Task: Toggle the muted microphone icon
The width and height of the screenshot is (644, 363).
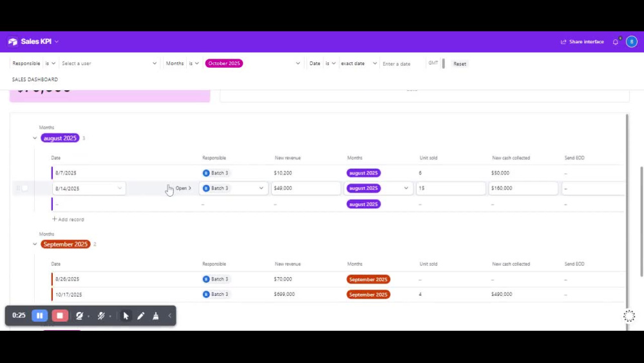Action: [101, 316]
